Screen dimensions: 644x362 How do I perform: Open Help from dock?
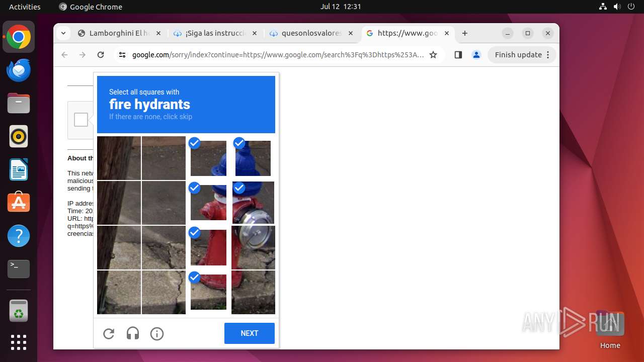(x=19, y=236)
